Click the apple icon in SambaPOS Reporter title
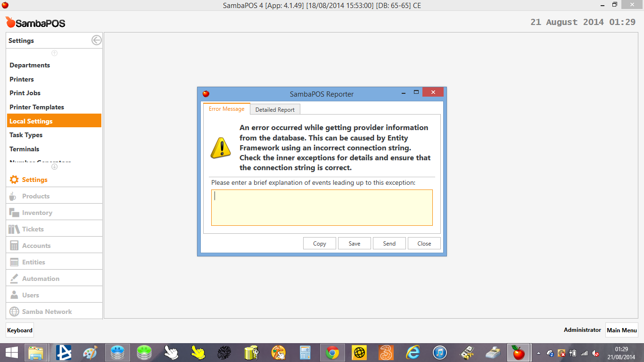Screen dimensions: 644x362 [x=206, y=94]
